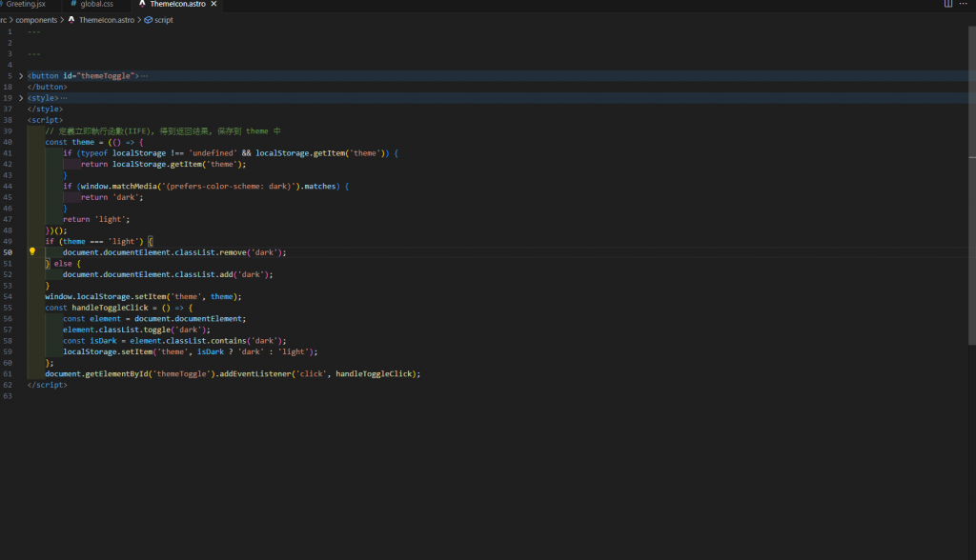Viewport: 976px width, 560px height.
Task: Click the lightbulb quick-fix icon
Action: click(32, 252)
